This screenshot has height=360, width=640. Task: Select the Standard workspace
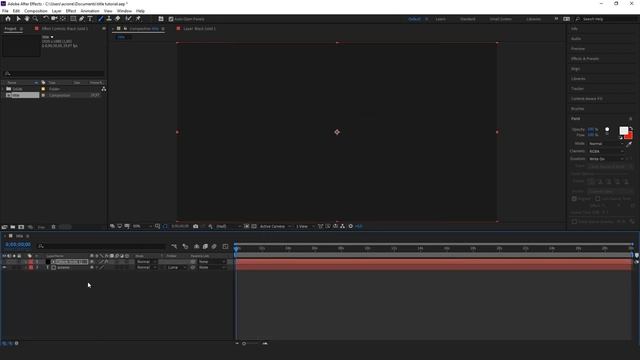(x=468, y=19)
